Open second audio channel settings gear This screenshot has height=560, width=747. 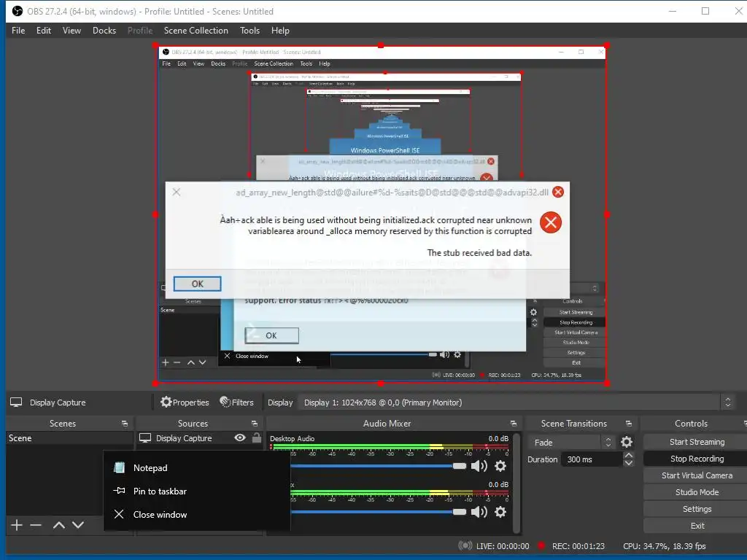[500, 512]
